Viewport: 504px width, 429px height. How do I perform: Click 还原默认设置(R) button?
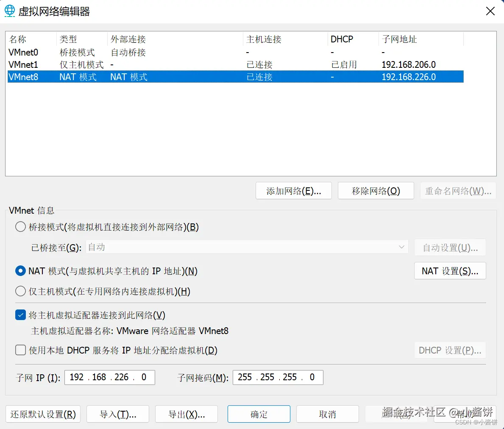43,414
